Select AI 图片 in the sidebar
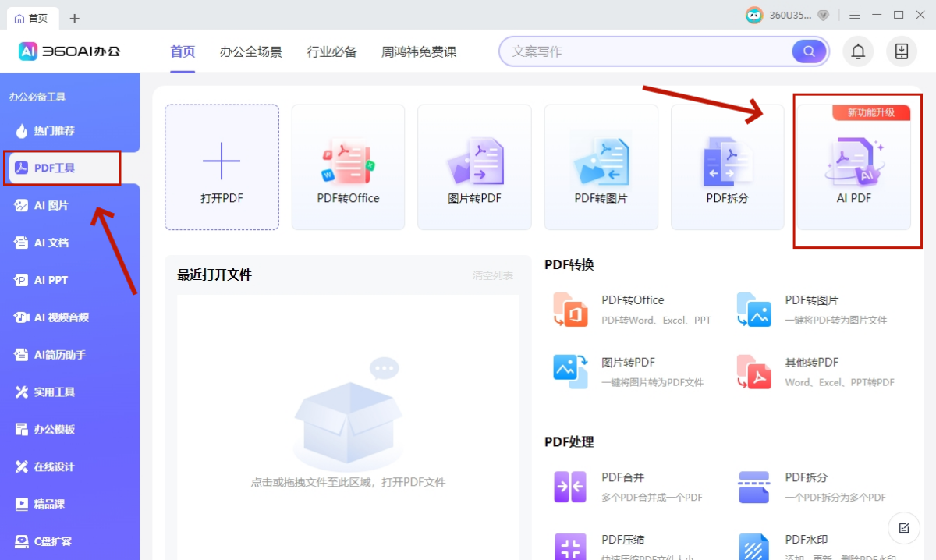 click(x=51, y=206)
